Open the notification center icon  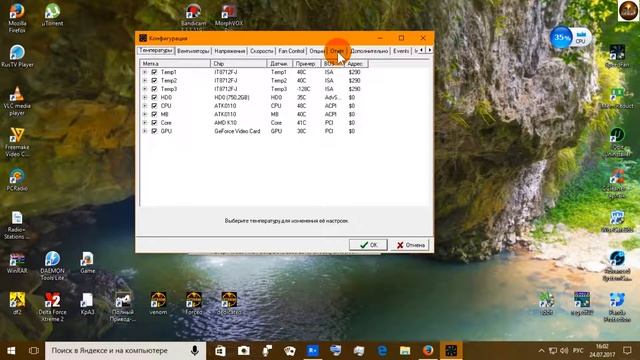click(x=627, y=351)
